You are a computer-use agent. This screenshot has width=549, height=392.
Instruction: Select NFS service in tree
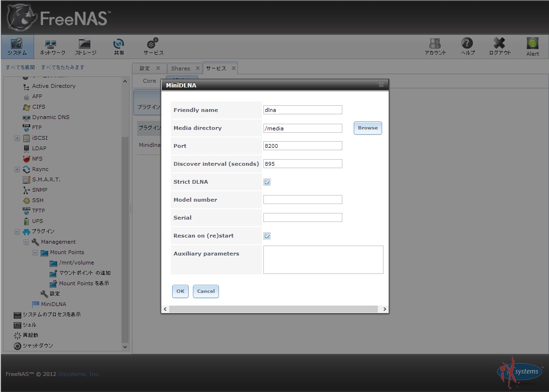pos(37,159)
